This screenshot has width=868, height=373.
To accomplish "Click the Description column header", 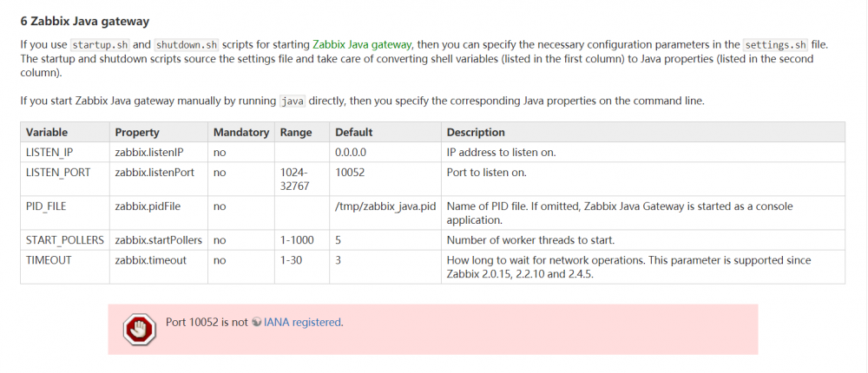I will [476, 133].
